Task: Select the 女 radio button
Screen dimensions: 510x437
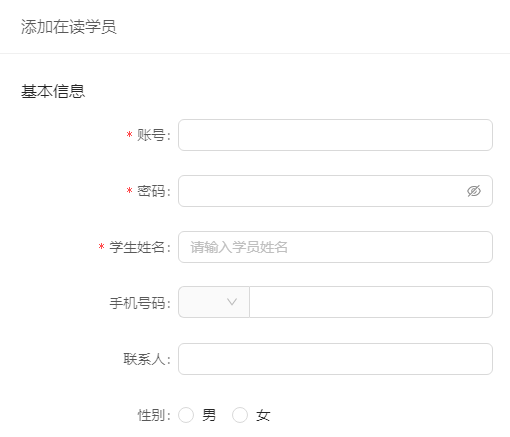Action: (x=240, y=415)
